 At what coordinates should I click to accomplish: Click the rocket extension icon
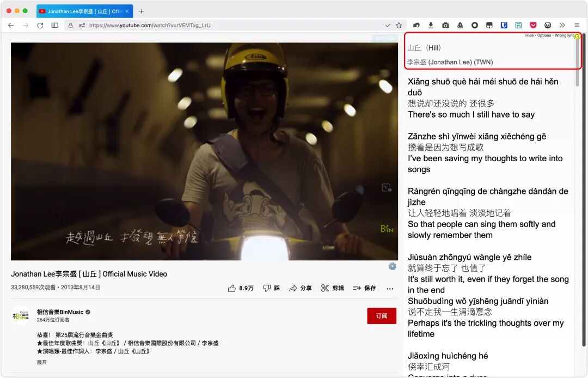point(460,25)
